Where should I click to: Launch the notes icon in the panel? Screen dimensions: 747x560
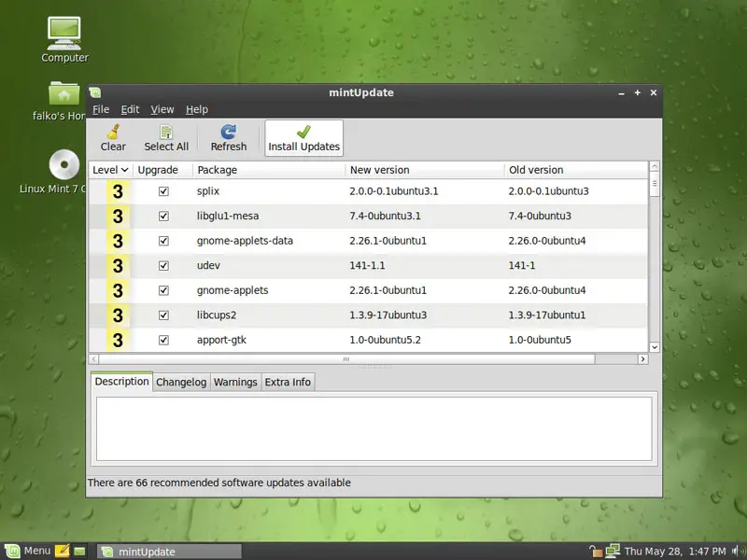(x=62, y=551)
